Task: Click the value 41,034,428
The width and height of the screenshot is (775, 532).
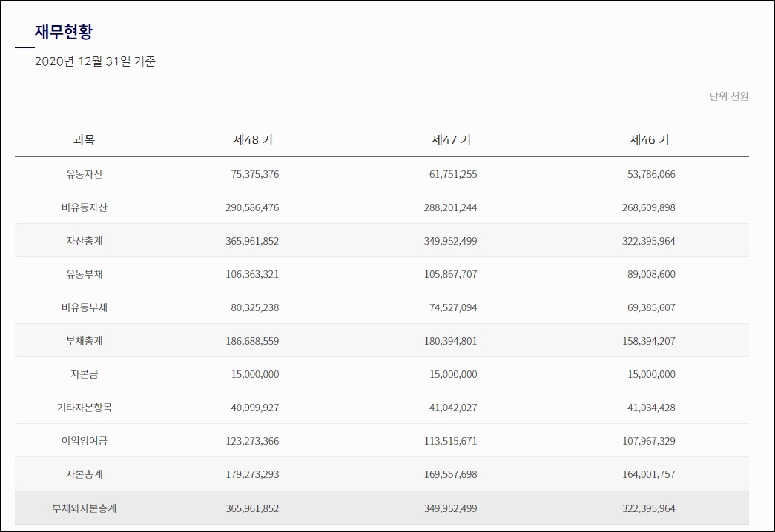Action: click(651, 408)
